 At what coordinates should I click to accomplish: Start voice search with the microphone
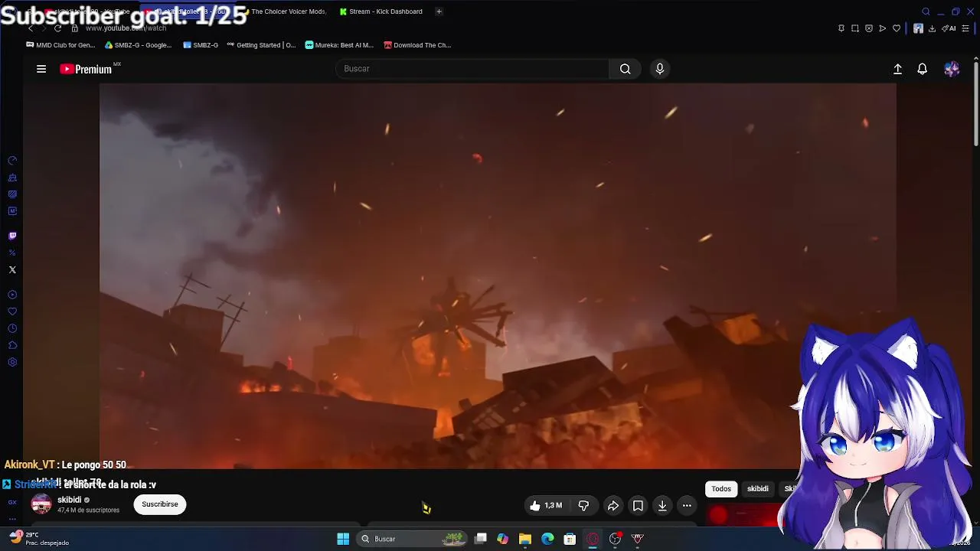[660, 69]
